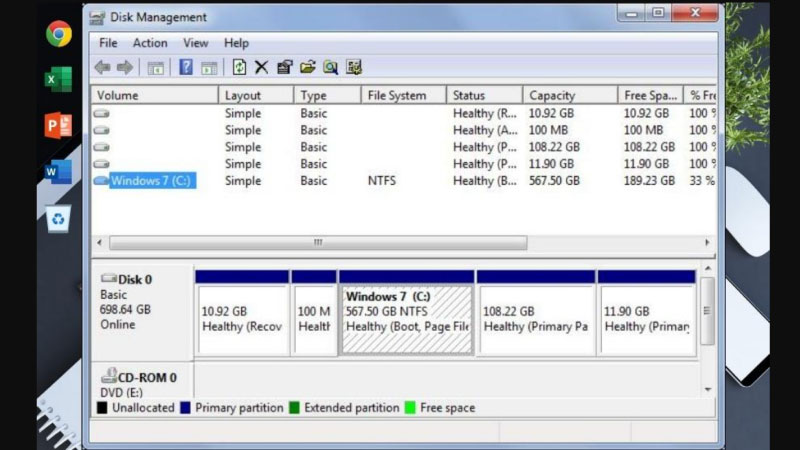Click the 698.64 GB Disk 0 size label

tap(125, 310)
